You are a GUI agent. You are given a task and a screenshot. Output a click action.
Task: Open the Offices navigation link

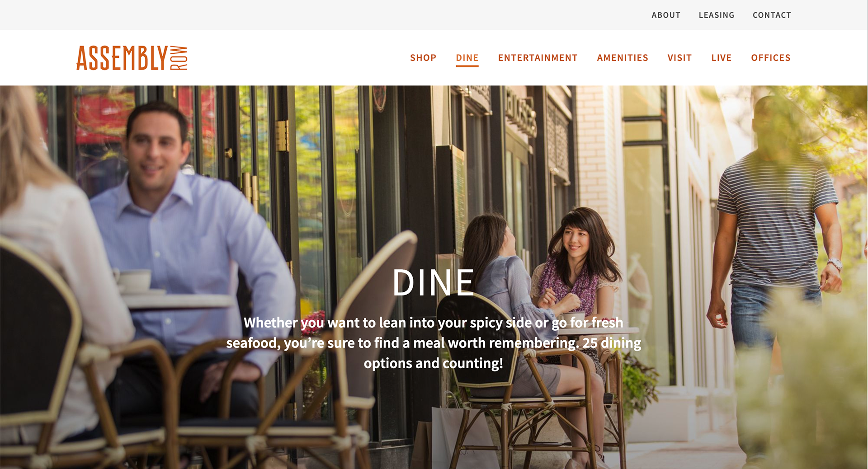pyautogui.click(x=771, y=58)
